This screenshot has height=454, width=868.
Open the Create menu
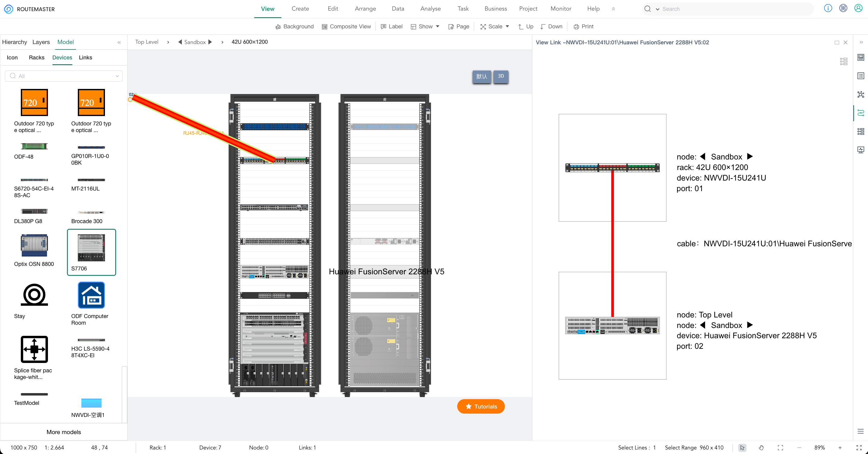click(x=300, y=9)
